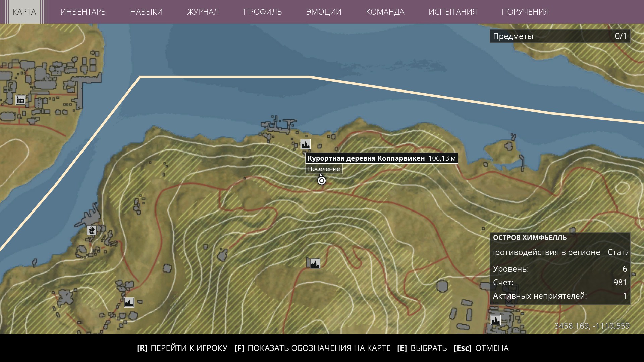Go to the ЖУРНАЛ tab
This screenshot has width=644, height=362.
(x=203, y=12)
